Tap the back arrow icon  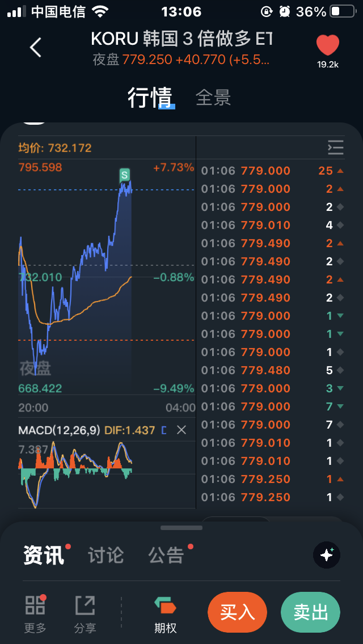tap(36, 47)
